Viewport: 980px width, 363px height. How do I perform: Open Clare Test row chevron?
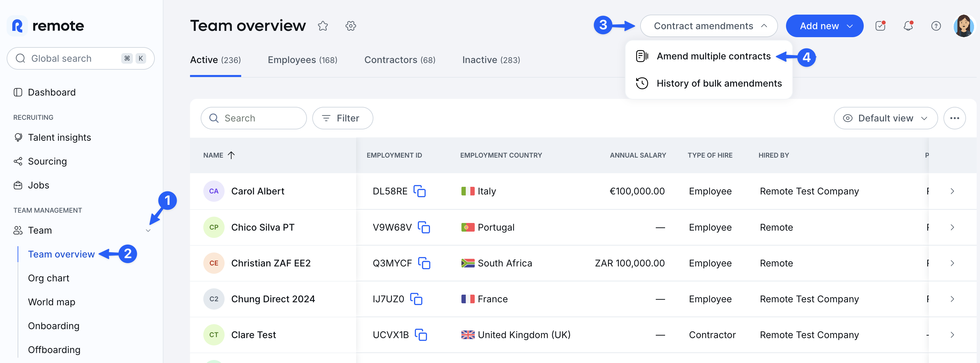(x=952, y=335)
